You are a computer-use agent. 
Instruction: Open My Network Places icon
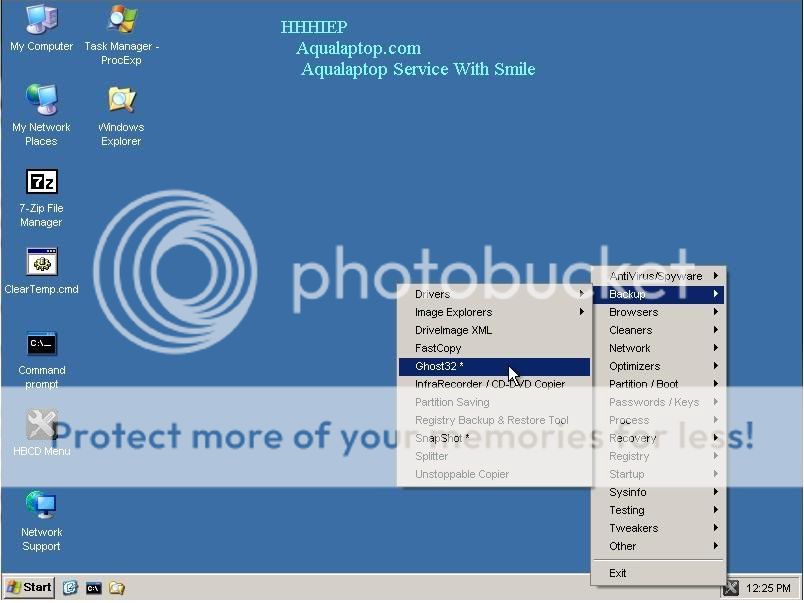pos(41,102)
